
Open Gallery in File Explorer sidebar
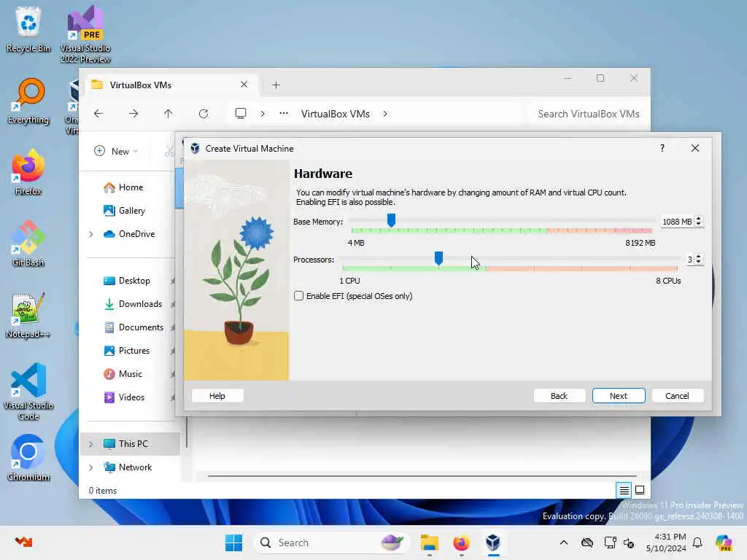tap(125, 211)
